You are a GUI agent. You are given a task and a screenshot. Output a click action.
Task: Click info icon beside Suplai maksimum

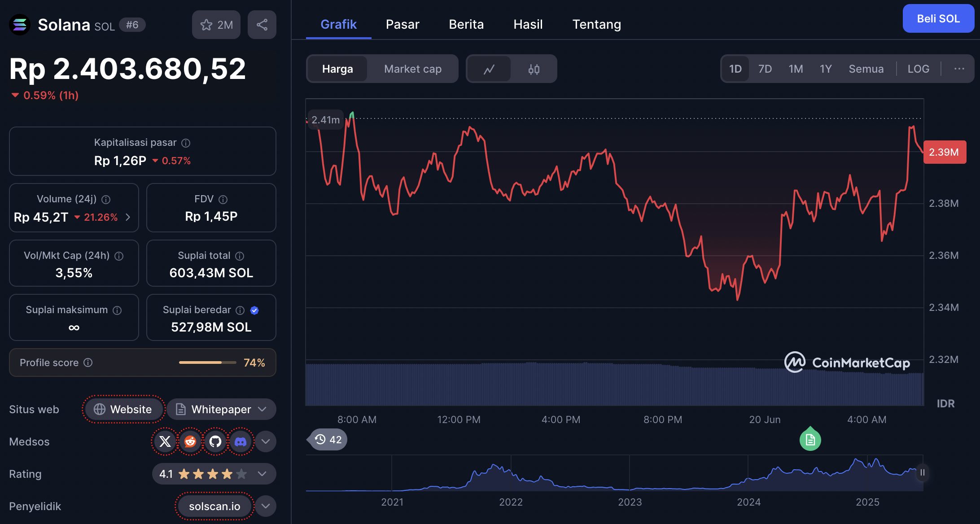coord(117,310)
